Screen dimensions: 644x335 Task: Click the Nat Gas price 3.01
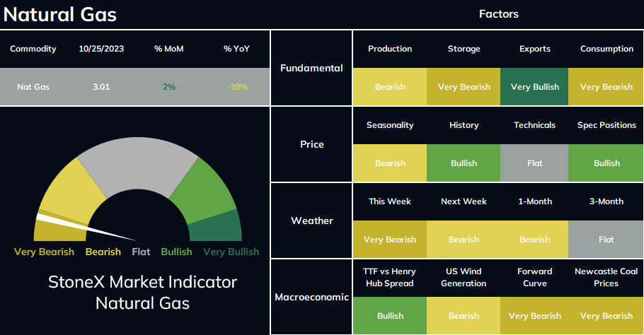(101, 87)
